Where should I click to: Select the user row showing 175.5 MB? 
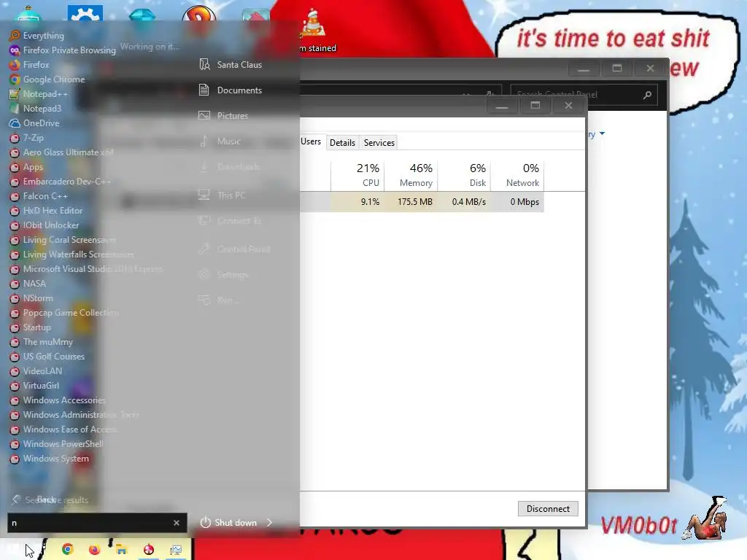point(422,202)
